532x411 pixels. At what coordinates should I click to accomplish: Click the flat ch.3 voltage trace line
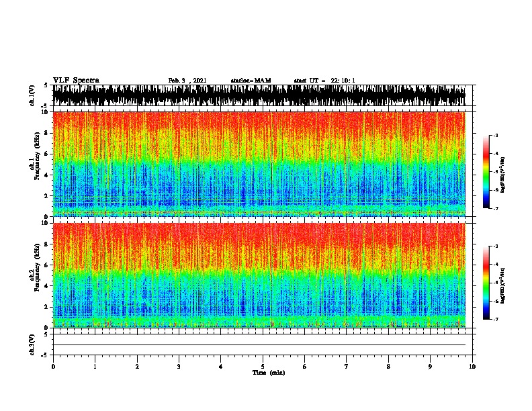[x=259, y=345]
